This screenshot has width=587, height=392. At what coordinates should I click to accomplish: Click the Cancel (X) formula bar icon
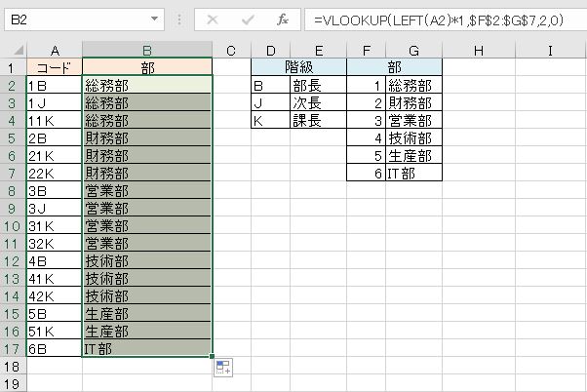[x=213, y=20]
